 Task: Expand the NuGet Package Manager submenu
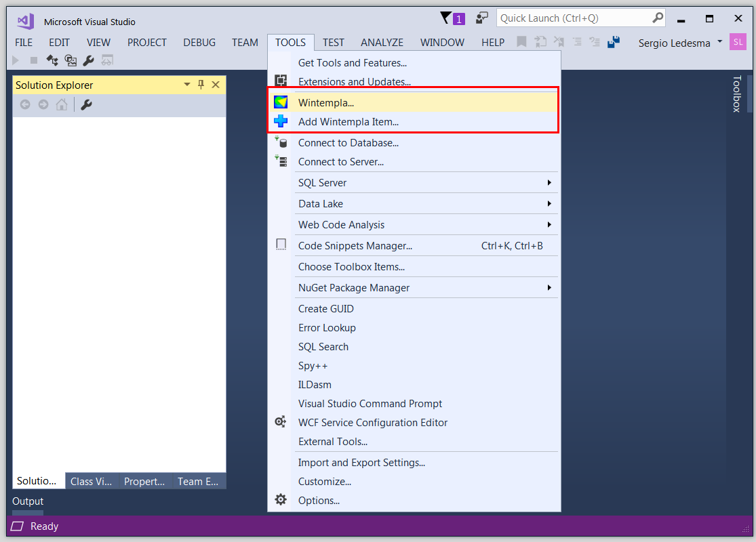point(549,288)
